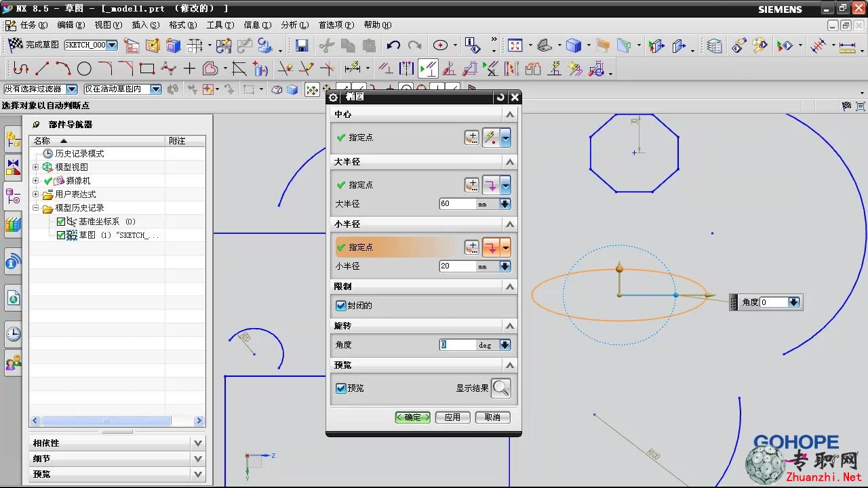The height and width of the screenshot is (488, 868).
Task: Select the Arc sketch tool
Action: (63, 68)
